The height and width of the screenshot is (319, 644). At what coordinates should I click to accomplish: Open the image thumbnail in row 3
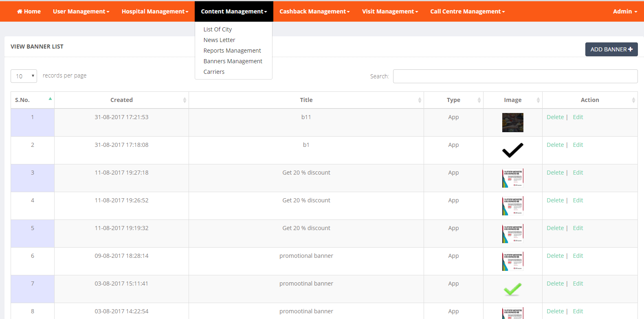coord(513,178)
